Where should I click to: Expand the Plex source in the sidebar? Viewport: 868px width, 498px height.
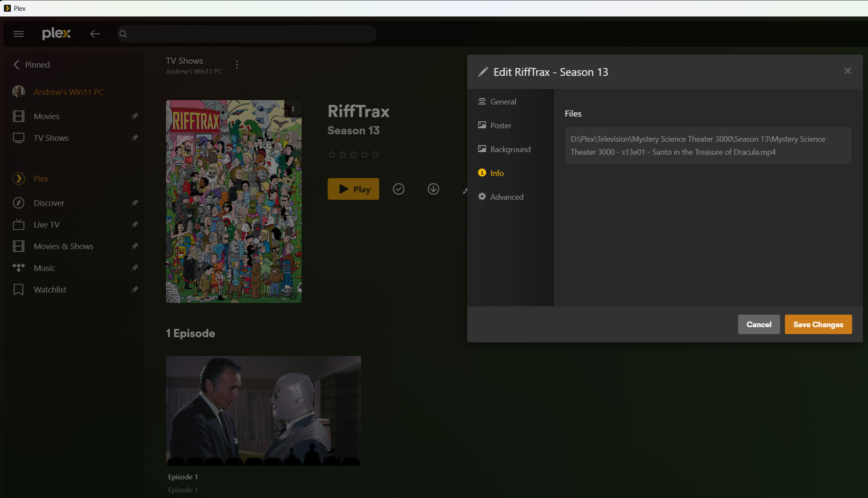[41, 179]
